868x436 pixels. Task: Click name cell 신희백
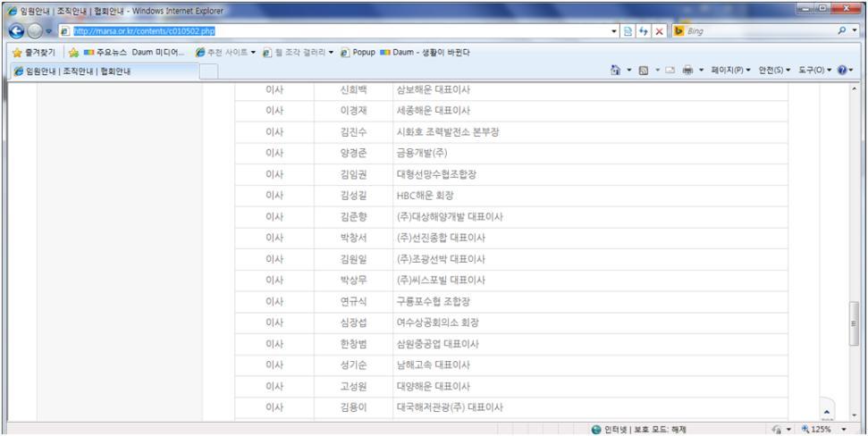click(x=353, y=89)
